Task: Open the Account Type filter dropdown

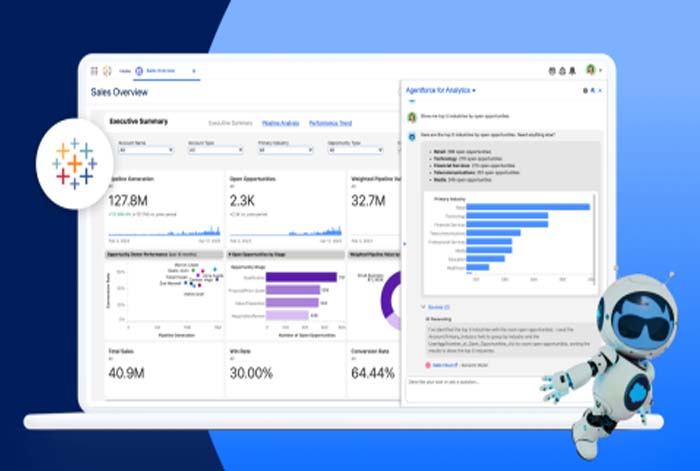Action: 215,150
